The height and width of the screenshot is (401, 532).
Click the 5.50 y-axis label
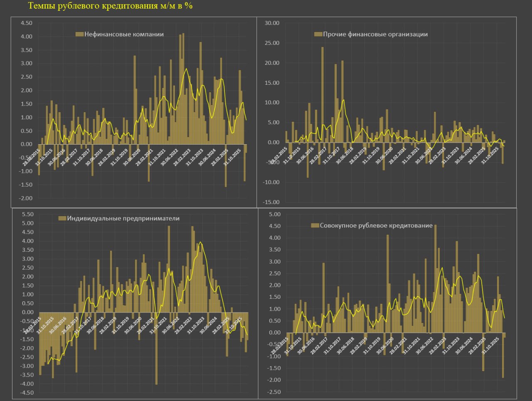(x=27, y=214)
